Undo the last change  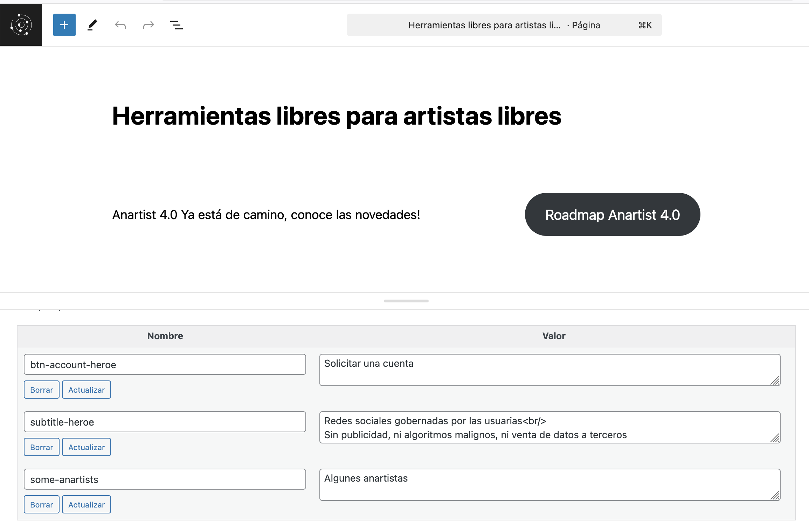click(x=120, y=25)
